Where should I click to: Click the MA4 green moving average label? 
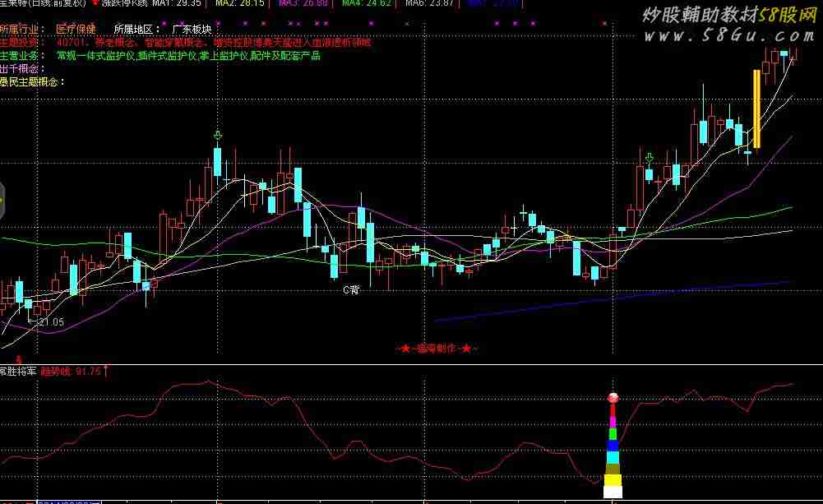pos(364,3)
